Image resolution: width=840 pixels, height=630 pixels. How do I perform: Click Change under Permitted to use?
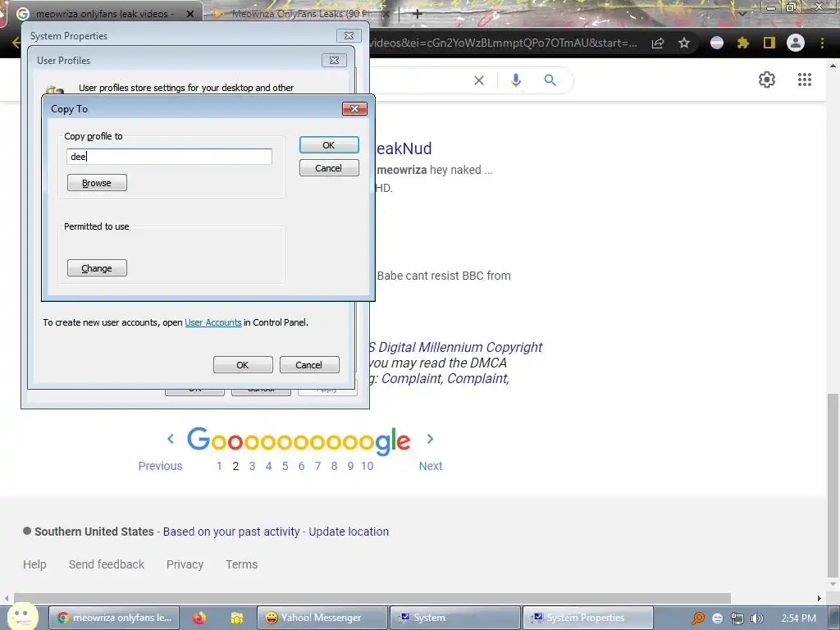tap(97, 268)
